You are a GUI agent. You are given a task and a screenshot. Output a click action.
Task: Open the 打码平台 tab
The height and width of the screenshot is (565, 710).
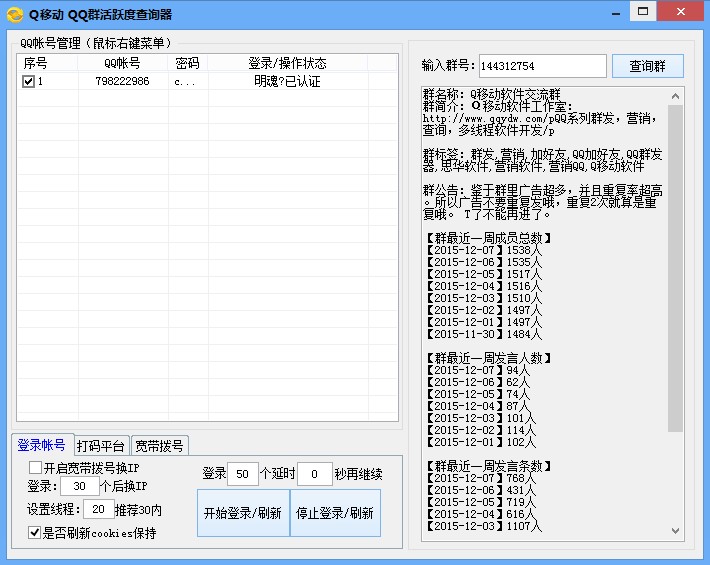click(x=101, y=446)
